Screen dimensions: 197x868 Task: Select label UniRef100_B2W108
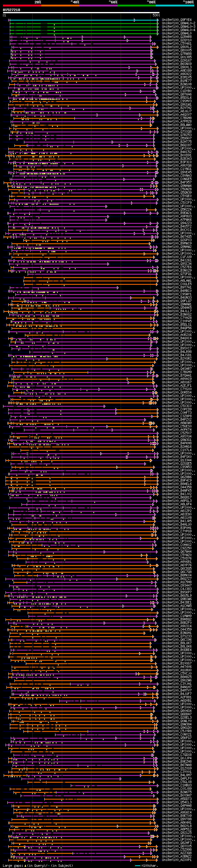(177, 84)
